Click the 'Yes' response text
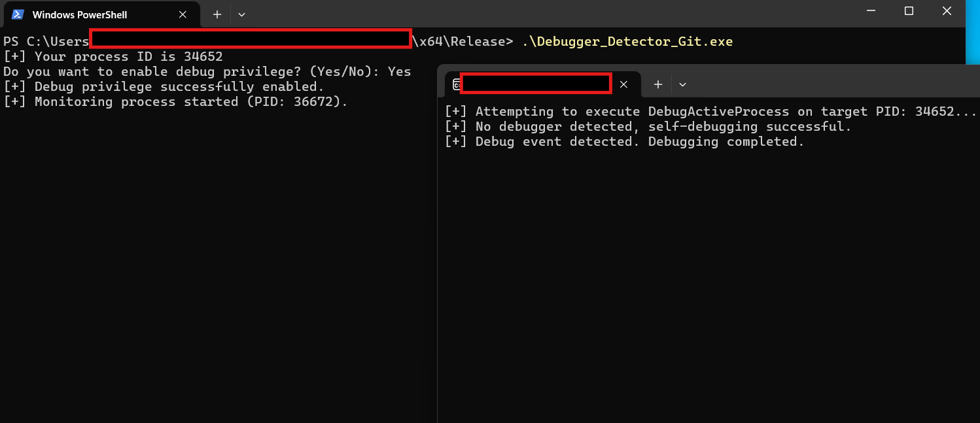The width and height of the screenshot is (980, 423). [400, 71]
